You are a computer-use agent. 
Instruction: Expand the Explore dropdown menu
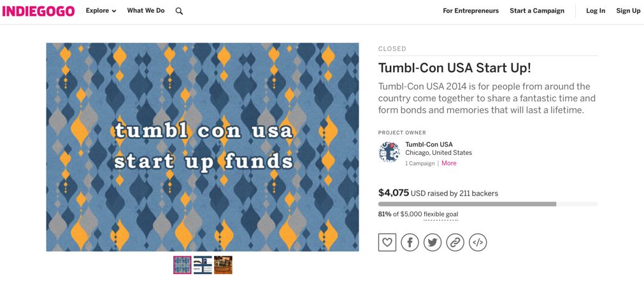101,11
